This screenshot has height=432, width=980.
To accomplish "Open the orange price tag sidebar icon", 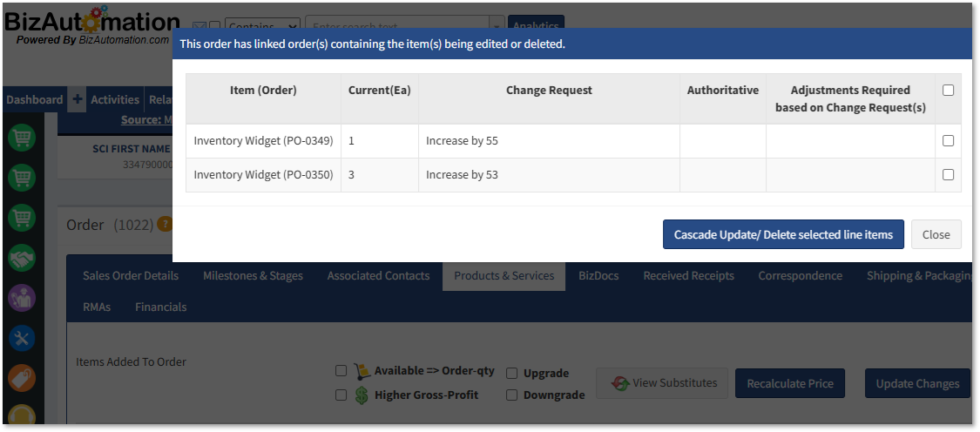I will 22,378.
